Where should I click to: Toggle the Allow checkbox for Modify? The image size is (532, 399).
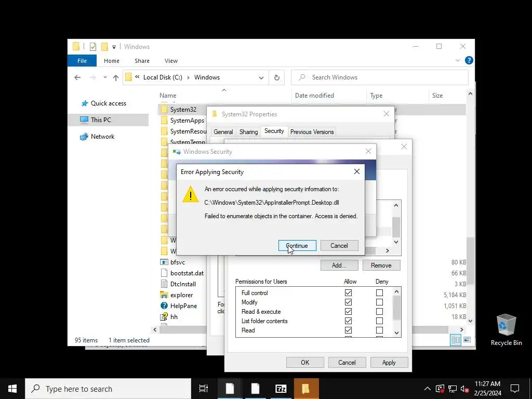(x=348, y=302)
